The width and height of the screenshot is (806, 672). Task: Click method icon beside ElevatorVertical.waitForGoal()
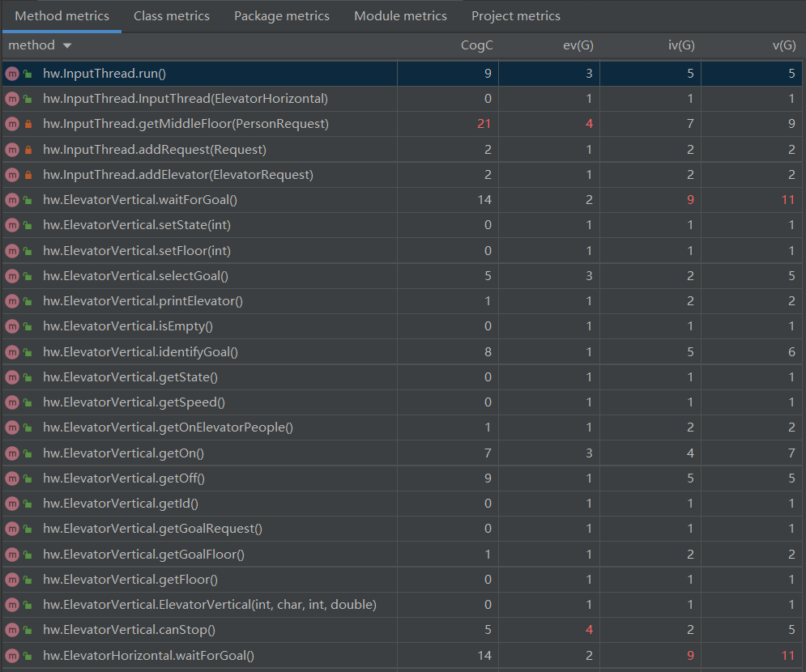coord(11,200)
